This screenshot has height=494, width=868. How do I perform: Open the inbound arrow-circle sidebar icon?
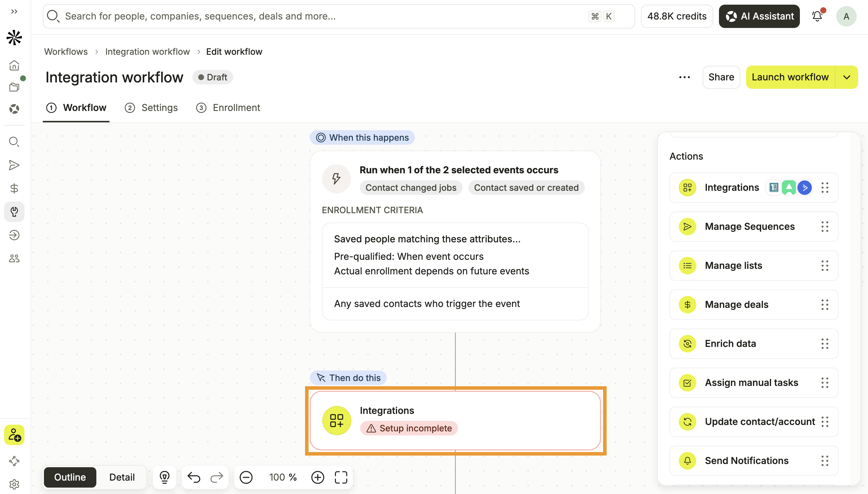(x=14, y=235)
